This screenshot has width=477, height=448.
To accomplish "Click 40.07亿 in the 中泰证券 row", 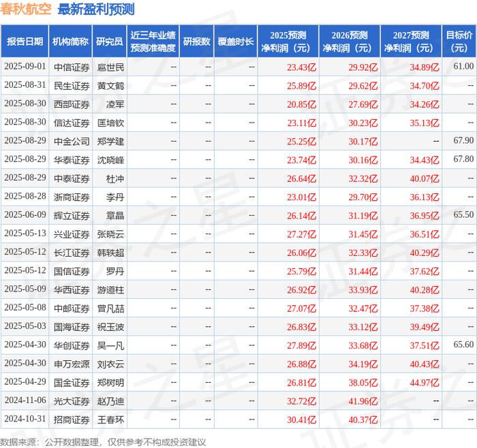I will pyautogui.click(x=425, y=178).
